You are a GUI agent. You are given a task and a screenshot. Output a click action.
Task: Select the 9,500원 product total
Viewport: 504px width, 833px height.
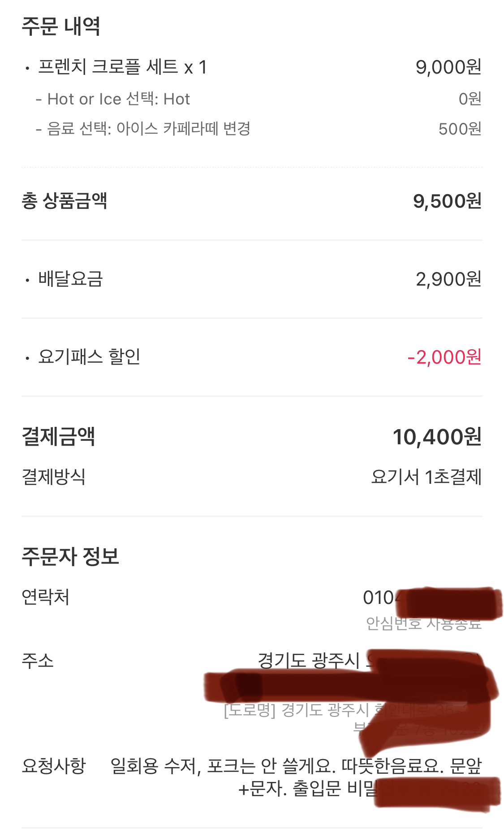tap(447, 201)
